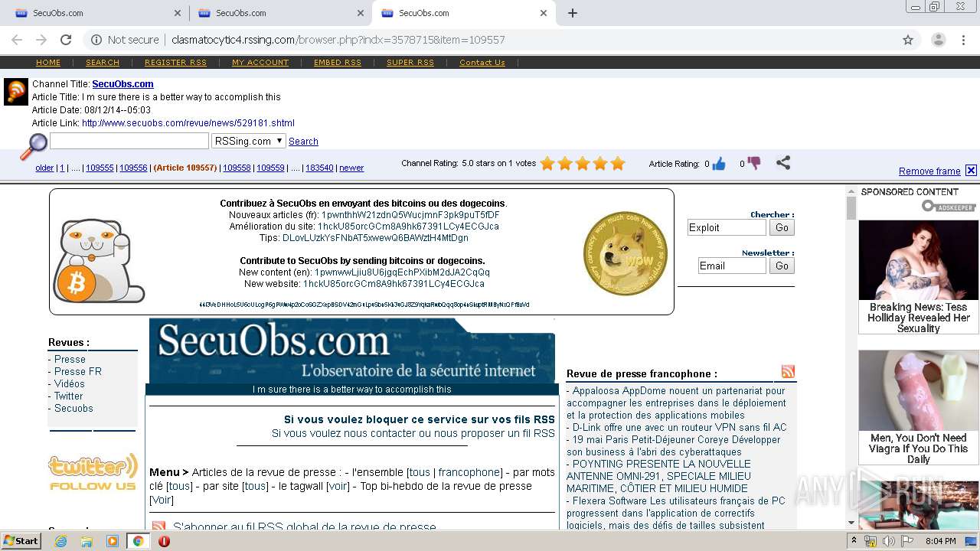Screen dimensions: 980x551
Task: Click the Start button
Action: tap(21, 541)
